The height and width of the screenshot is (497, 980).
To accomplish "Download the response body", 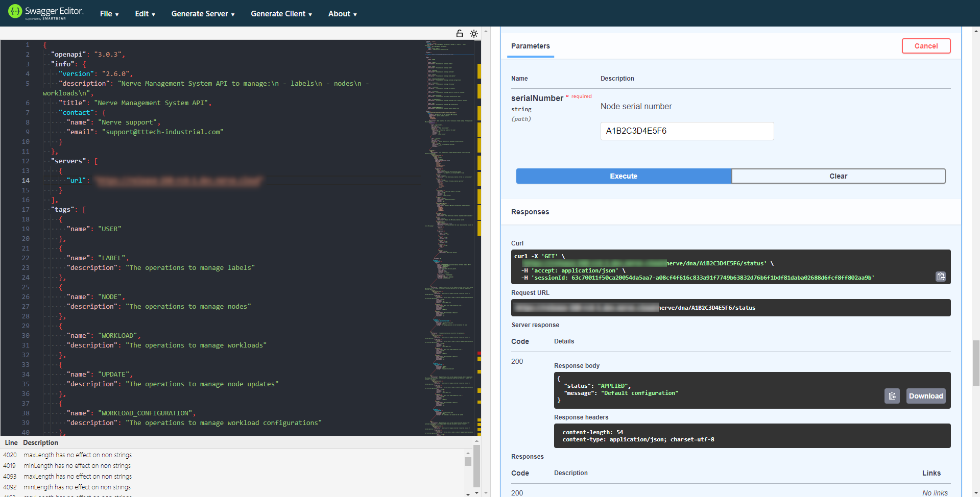I will [x=925, y=396].
